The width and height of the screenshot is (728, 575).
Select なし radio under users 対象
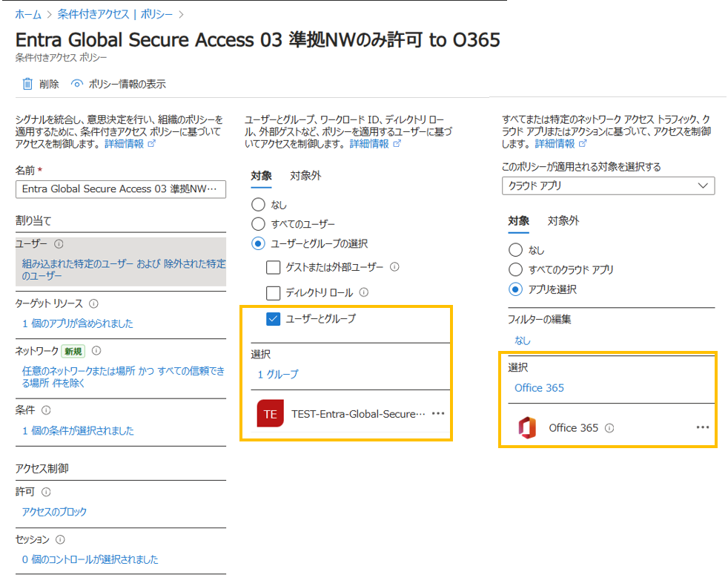pyautogui.click(x=258, y=205)
